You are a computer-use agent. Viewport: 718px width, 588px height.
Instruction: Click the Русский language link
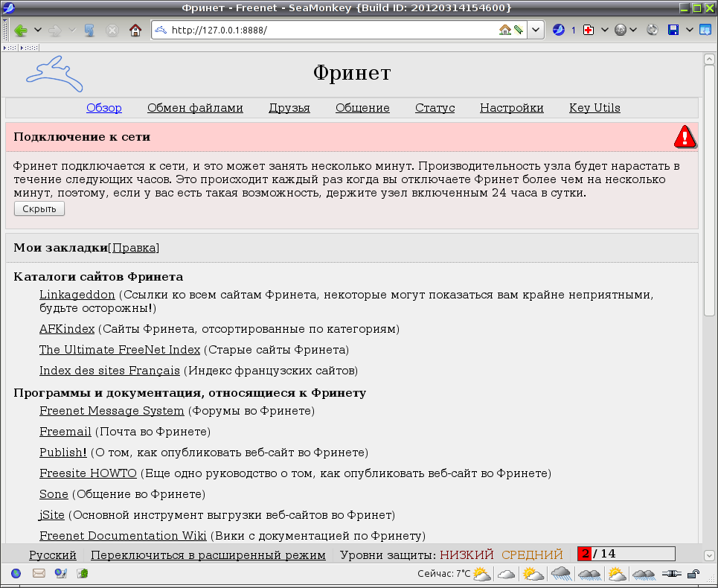[x=53, y=555]
